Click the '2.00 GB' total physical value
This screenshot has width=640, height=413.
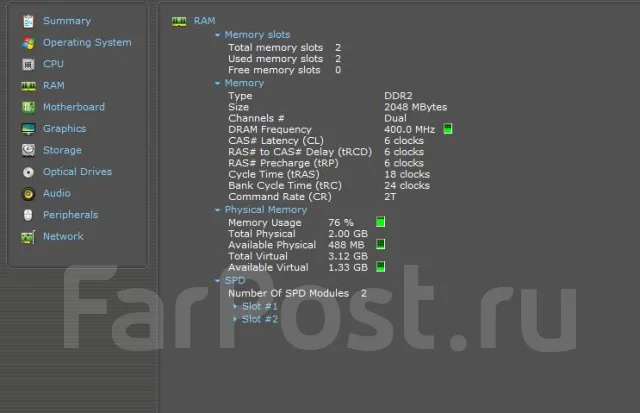point(348,234)
